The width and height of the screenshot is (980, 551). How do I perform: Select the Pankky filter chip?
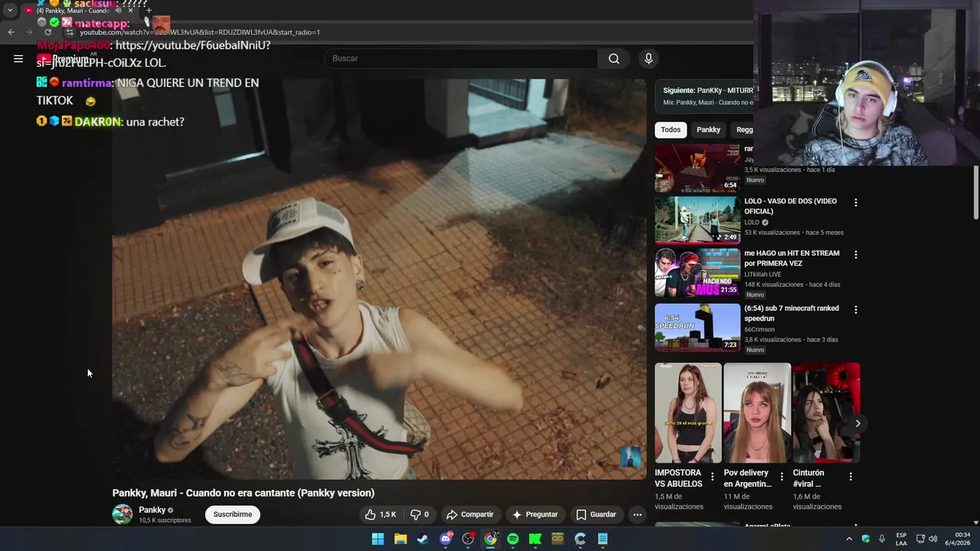708,129
